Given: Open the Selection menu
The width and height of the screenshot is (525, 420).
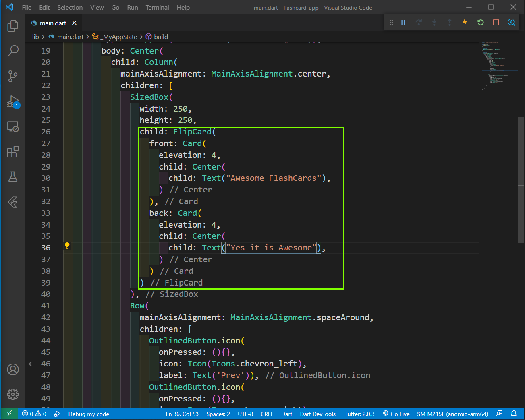Looking at the screenshot, I should (70, 7).
